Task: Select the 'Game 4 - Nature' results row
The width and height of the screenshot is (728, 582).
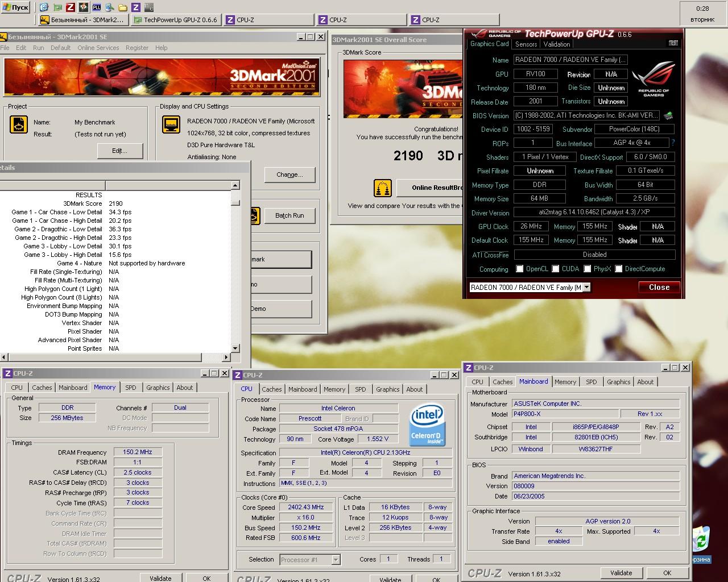Action: [117, 263]
